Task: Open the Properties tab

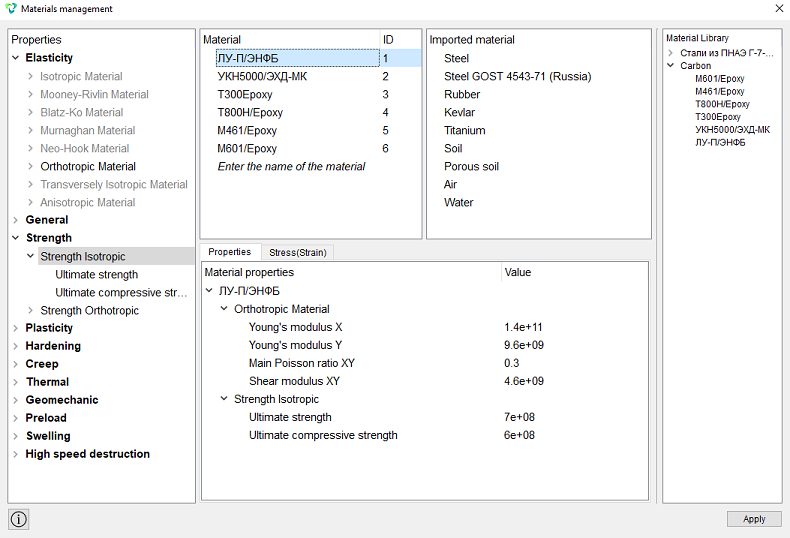Action: (230, 252)
